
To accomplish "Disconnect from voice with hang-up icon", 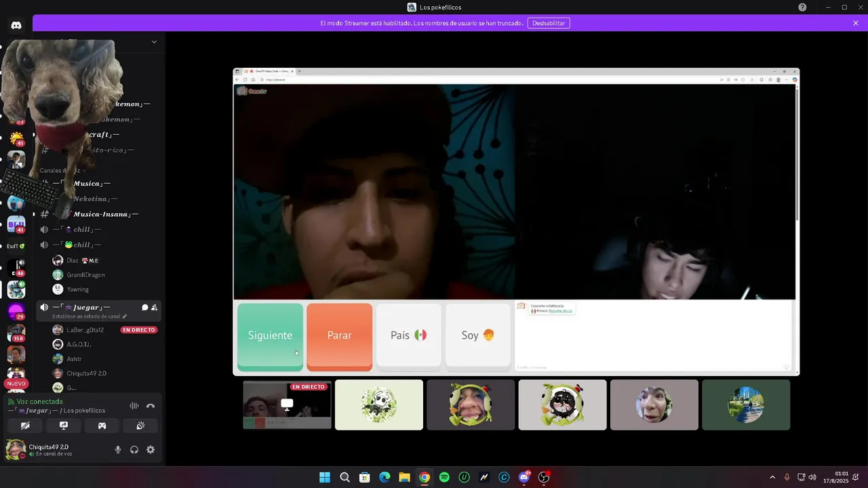I will point(151,405).
